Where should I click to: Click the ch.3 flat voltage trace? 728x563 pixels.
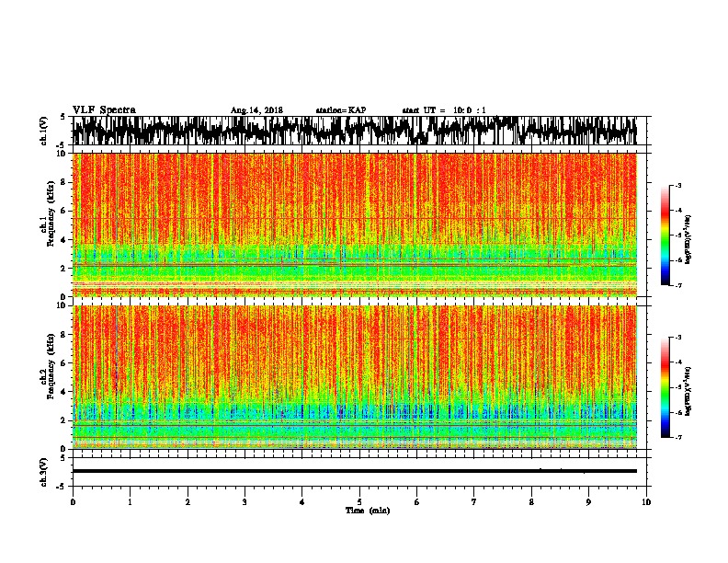tap(355, 471)
